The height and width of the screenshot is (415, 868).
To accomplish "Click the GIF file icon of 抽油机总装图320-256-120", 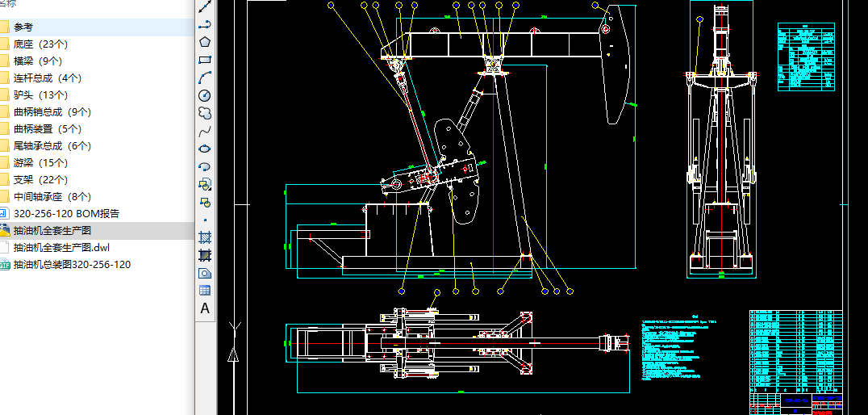I will pos(4,264).
